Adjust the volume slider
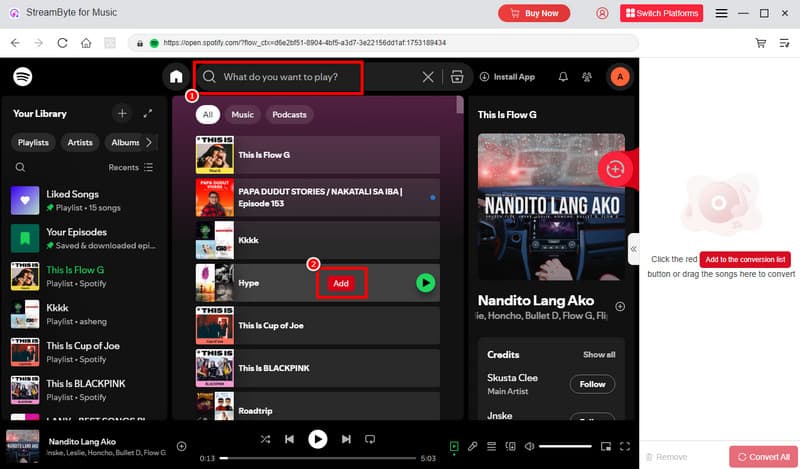Image resolution: width=800 pixels, height=469 pixels. 565,447
